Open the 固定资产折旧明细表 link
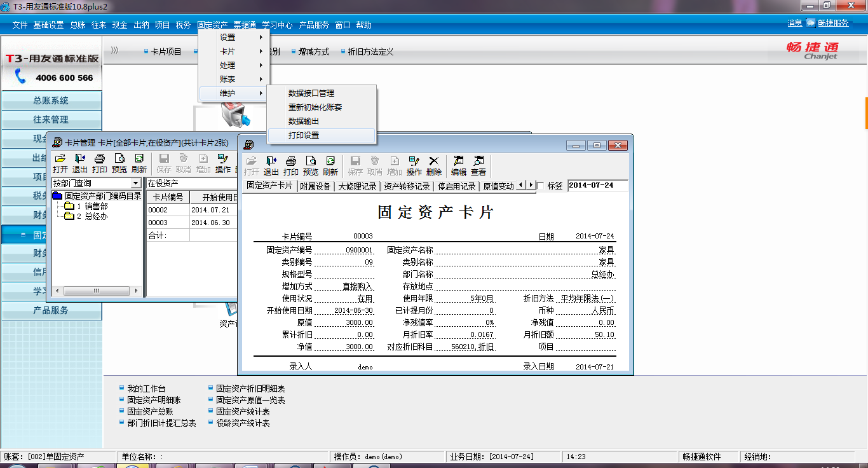 250,389
